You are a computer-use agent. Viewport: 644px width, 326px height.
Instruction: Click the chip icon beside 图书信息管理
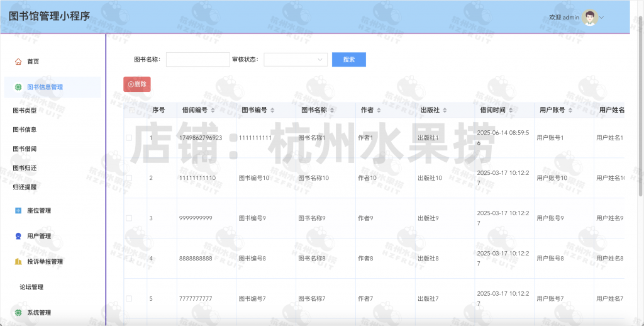(x=18, y=87)
